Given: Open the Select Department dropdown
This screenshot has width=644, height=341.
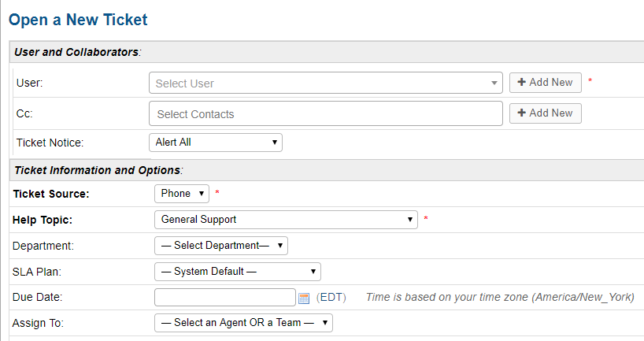Looking at the screenshot, I should (221, 246).
